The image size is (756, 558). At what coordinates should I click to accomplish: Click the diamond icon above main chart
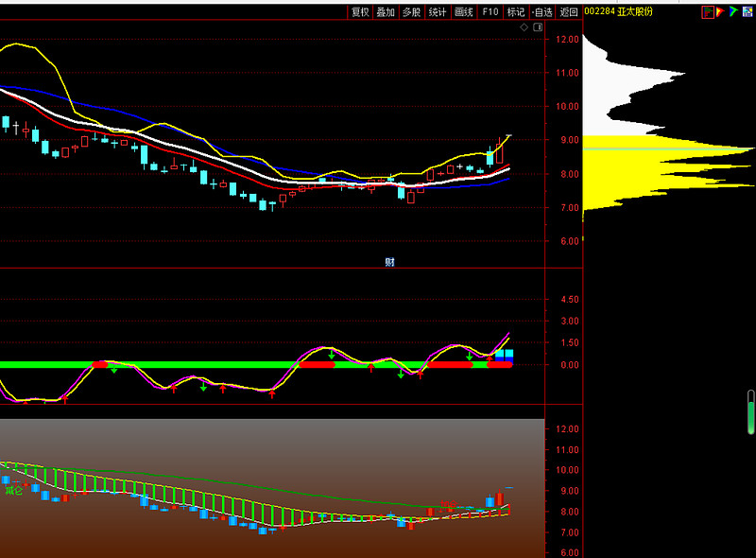point(524,27)
